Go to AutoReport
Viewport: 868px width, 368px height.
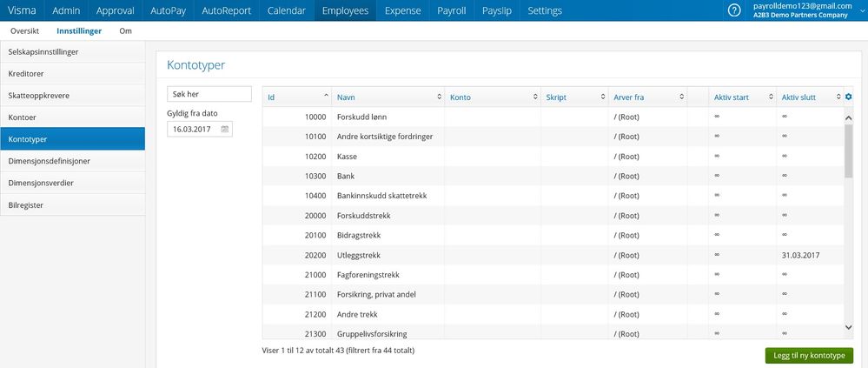227,10
